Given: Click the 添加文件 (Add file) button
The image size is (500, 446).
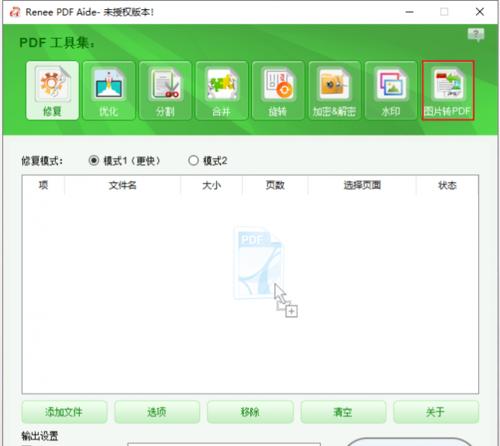Looking at the screenshot, I should pyautogui.click(x=64, y=412).
